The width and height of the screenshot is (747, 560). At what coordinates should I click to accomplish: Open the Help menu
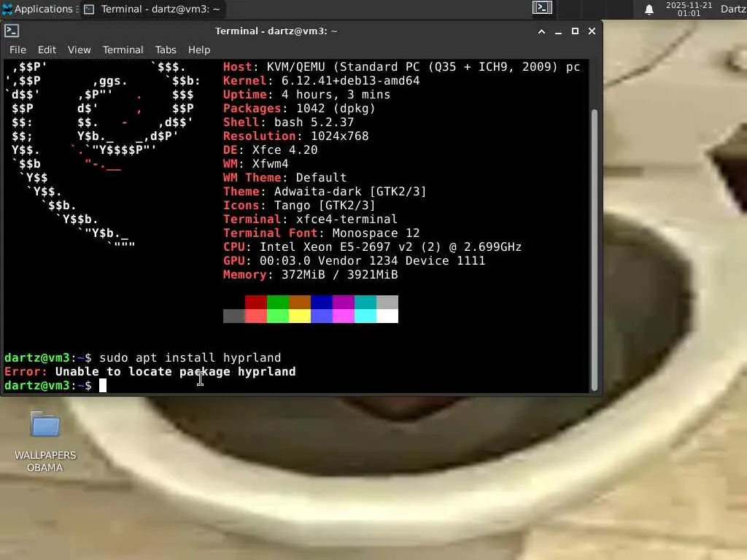point(198,50)
